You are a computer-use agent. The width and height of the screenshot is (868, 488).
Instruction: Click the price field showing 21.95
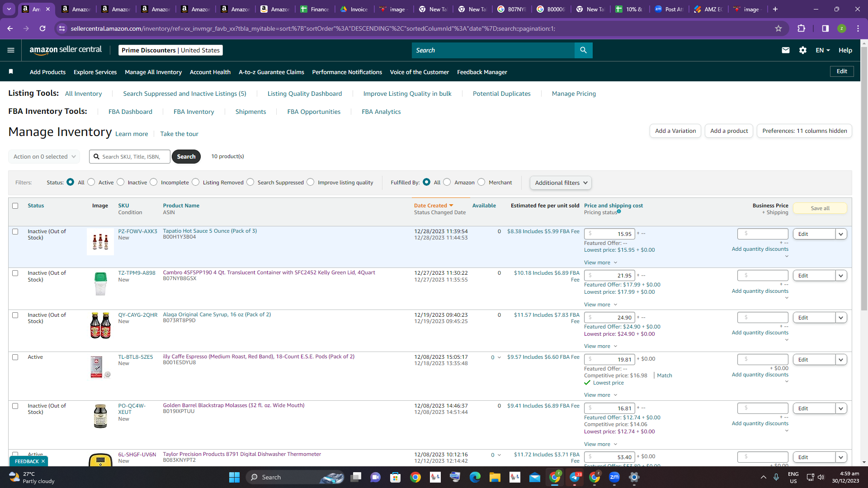(x=609, y=276)
